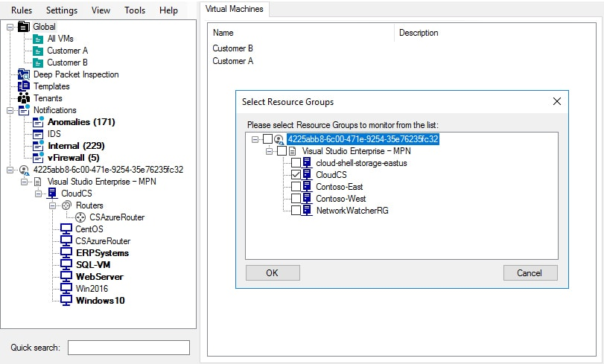Click the CentOS VM monitor icon
This screenshot has width=604, height=364.
pyautogui.click(x=66, y=229)
